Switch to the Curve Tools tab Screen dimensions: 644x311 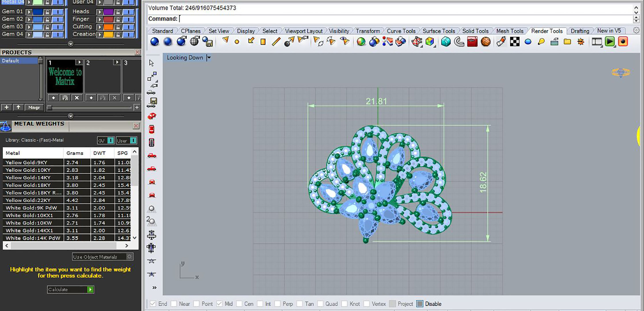[x=401, y=31]
